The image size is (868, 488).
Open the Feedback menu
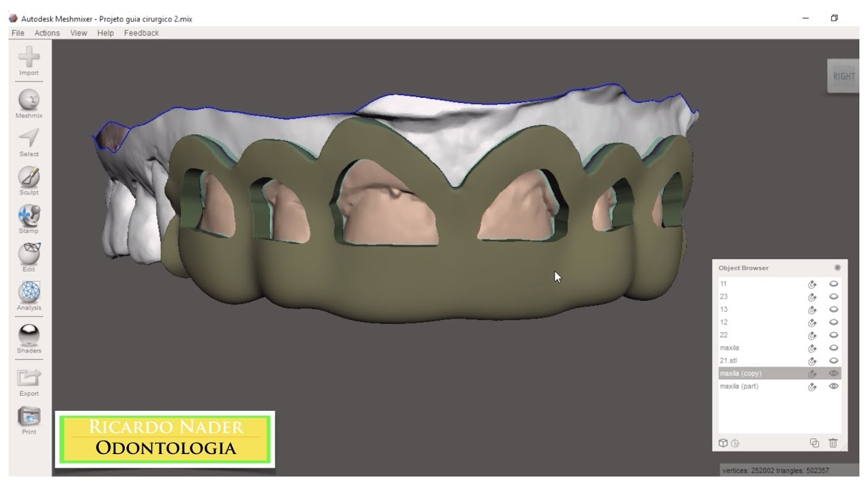point(141,33)
